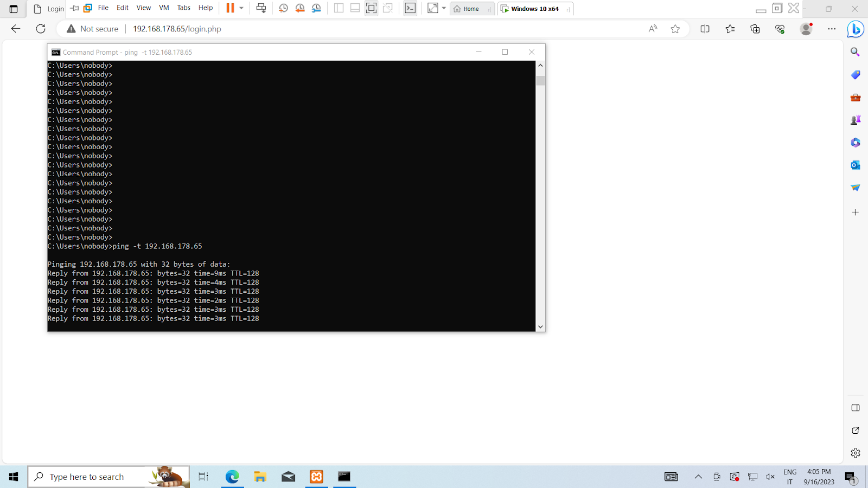
Task: Toggle the sidebar hide panel icon
Action: tap(856, 408)
